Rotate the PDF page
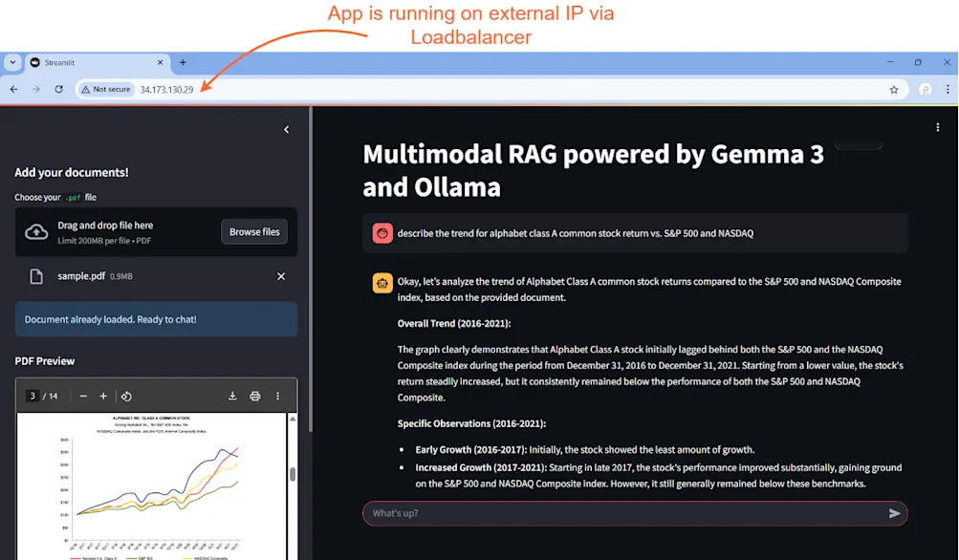The width and height of the screenshot is (959, 560). (x=126, y=395)
